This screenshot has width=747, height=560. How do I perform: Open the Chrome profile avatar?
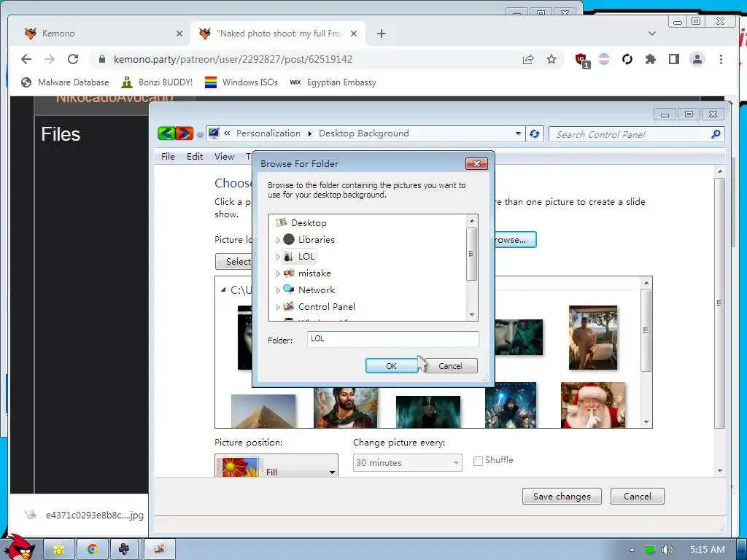click(697, 59)
